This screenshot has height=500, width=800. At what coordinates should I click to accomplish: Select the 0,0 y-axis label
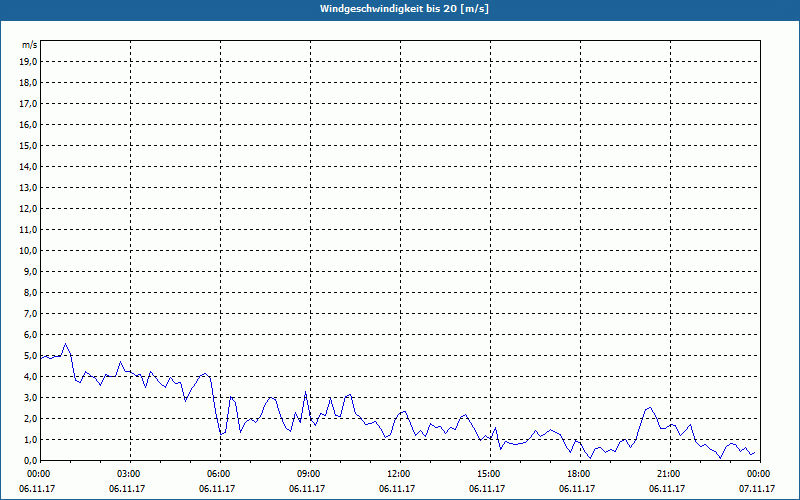(31, 461)
